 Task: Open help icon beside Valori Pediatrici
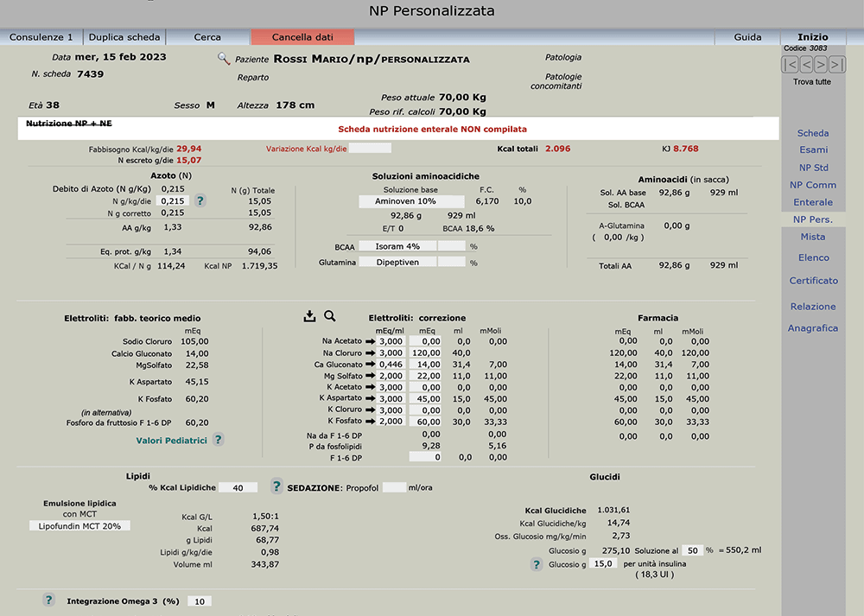pyautogui.click(x=219, y=440)
